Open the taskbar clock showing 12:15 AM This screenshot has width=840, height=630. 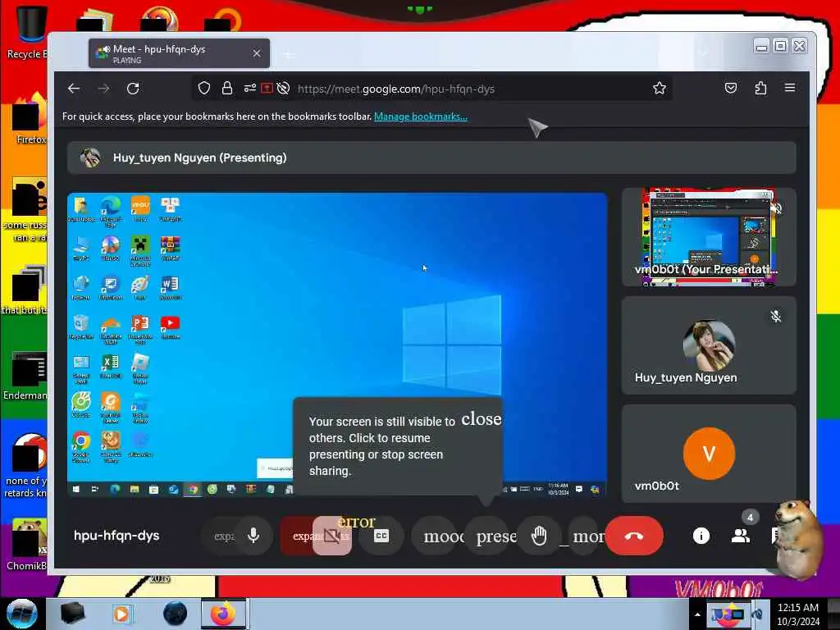click(798, 614)
